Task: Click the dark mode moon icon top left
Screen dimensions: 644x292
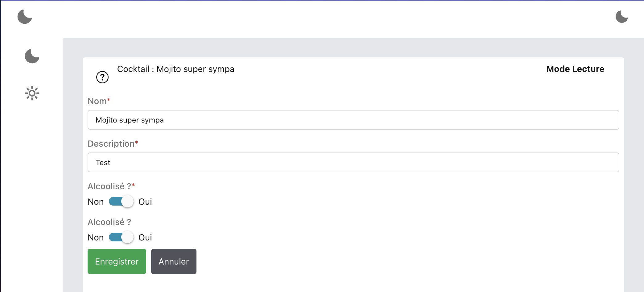Action: click(24, 17)
